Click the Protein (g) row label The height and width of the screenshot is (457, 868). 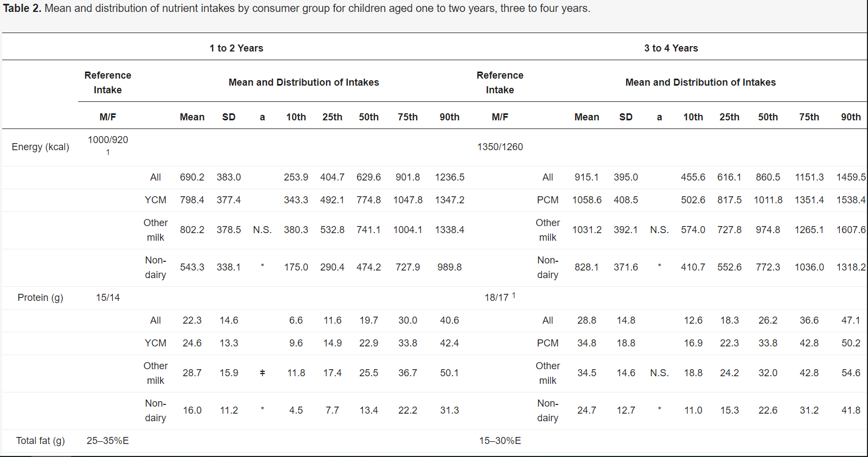click(x=41, y=298)
